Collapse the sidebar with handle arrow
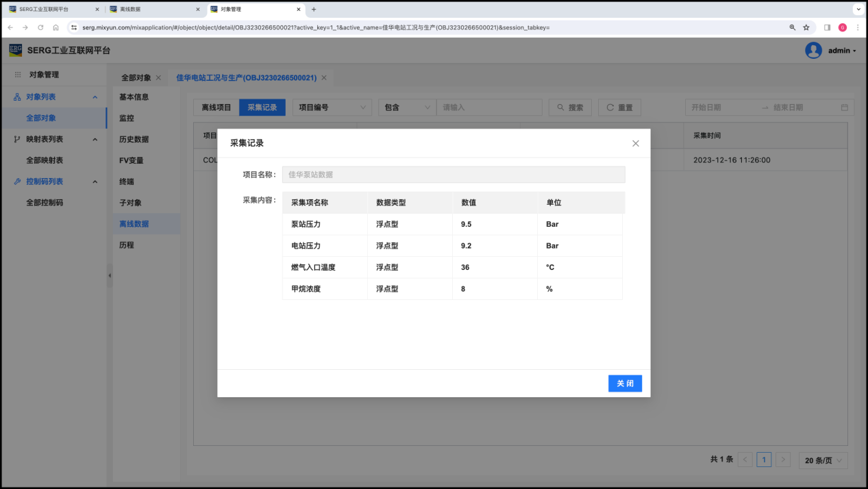The width and height of the screenshot is (868, 489). 110,275
